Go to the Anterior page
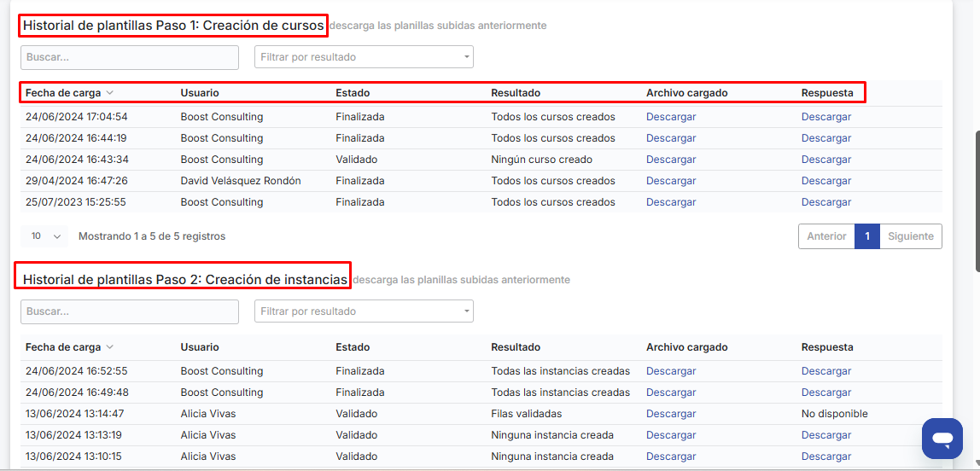980x471 pixels. (x=826, y=236)
